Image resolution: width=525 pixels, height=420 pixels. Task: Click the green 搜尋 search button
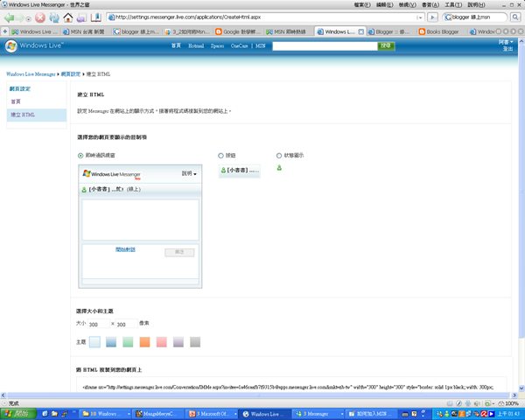pos(386,45)
